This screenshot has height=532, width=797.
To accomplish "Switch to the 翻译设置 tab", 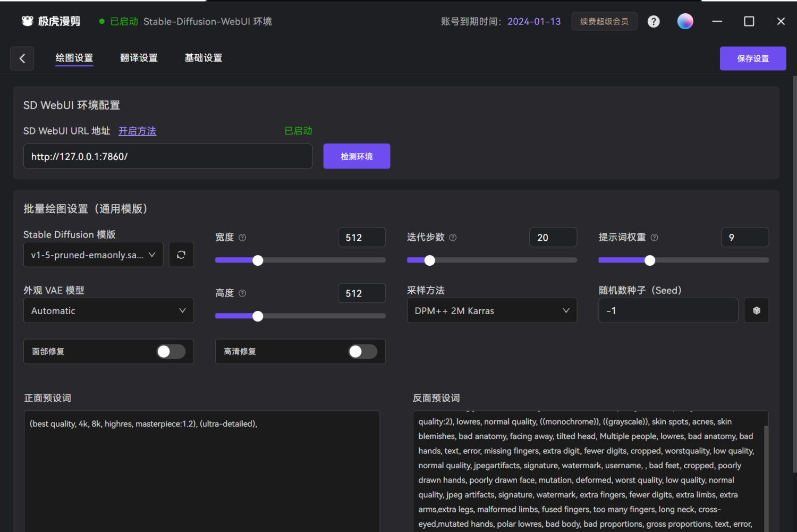I will click(x=139, y=58).
